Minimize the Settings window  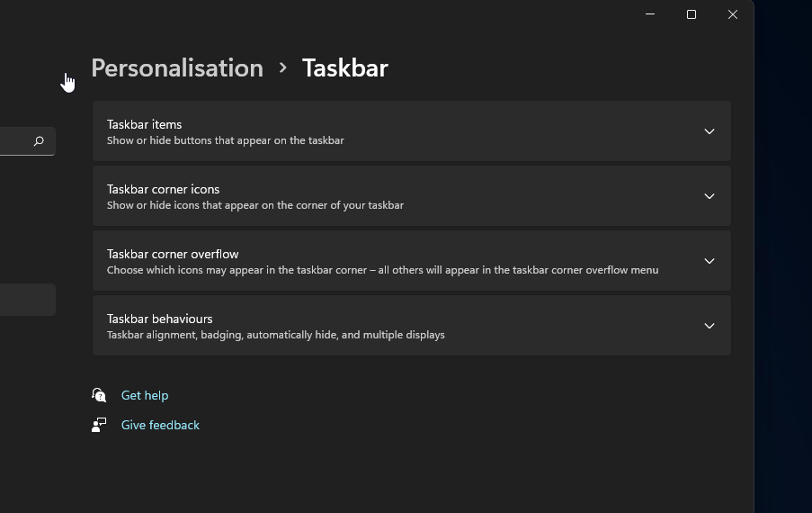click(x=650, y=14)
